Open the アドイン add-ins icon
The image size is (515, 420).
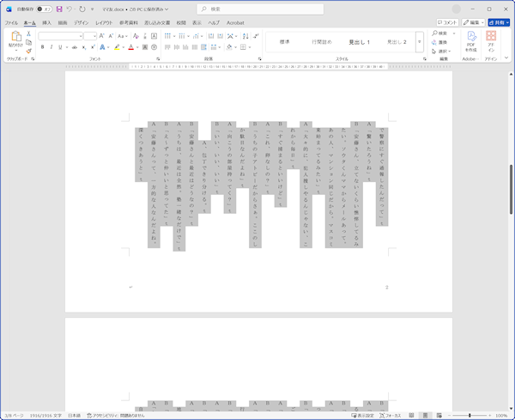tap(491, 40)
